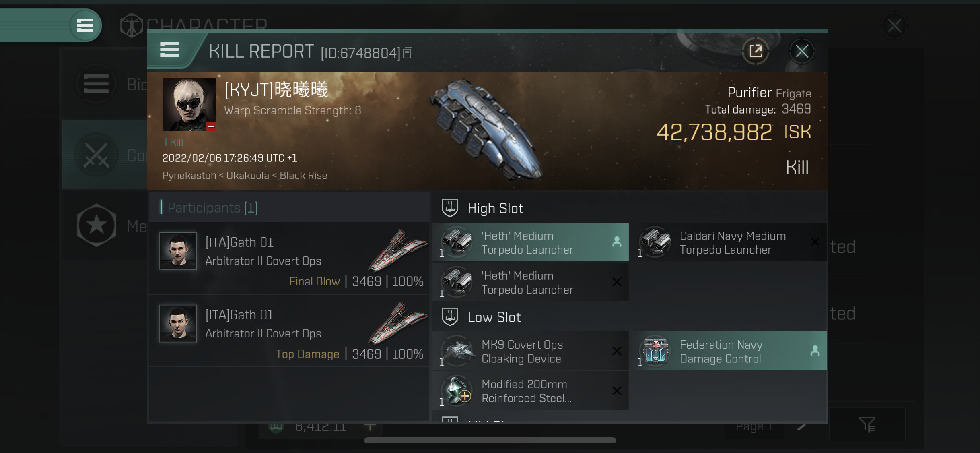Image resolution: width=980 pixels, height=453 pixels.
Task: Open the medals star sidebar tab
Action: click(97, 225)
